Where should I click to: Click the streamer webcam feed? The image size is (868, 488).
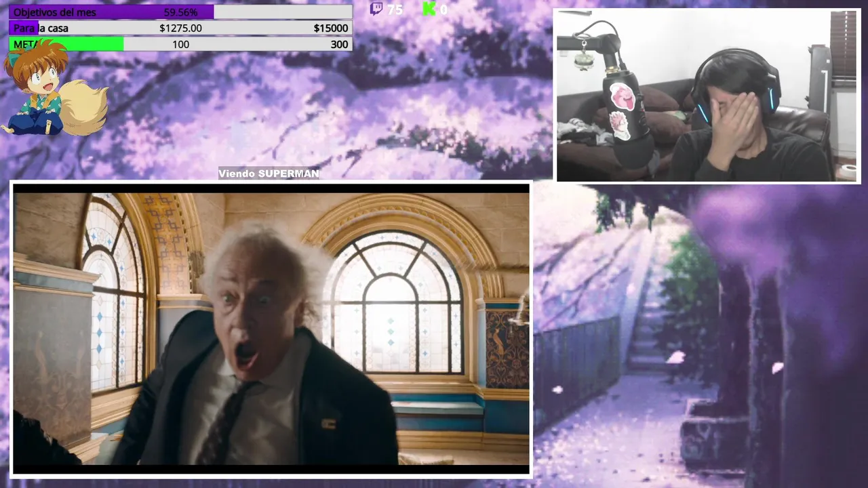[707, 96]
